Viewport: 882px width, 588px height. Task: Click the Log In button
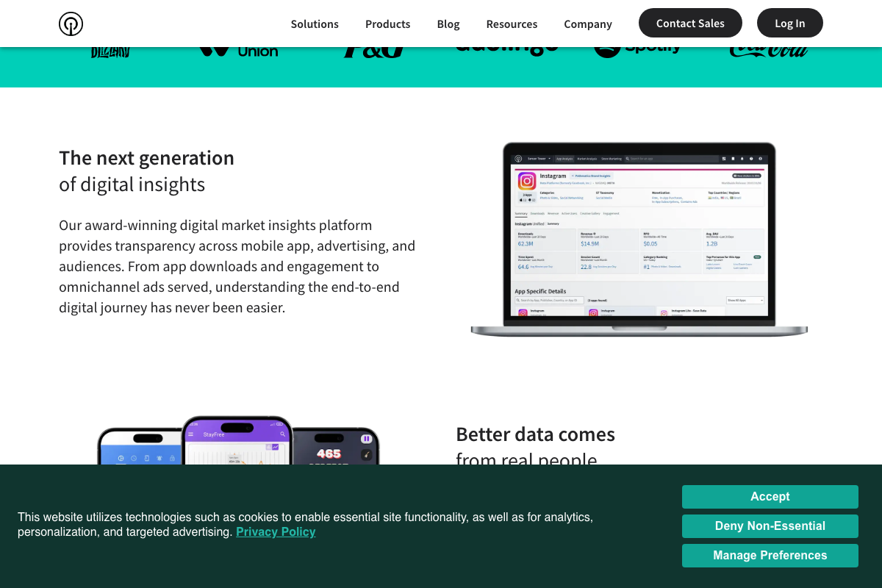790,23
